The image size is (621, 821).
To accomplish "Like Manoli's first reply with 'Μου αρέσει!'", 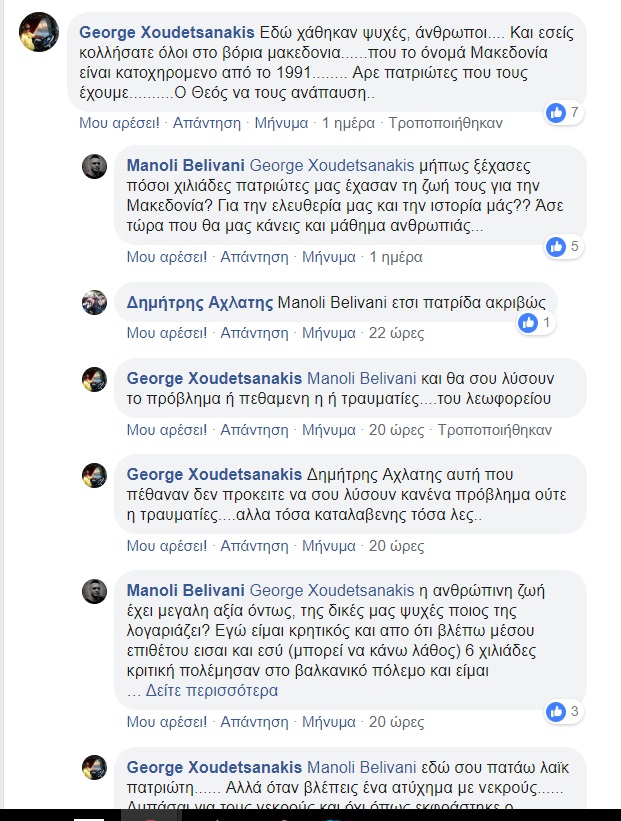I will 167,257.
